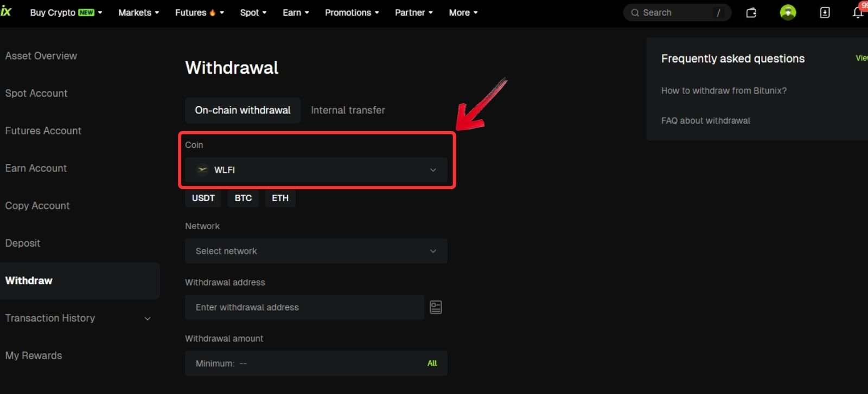Switch to Internal transfer tab
The image size is (868, 394).
point(348,110)
